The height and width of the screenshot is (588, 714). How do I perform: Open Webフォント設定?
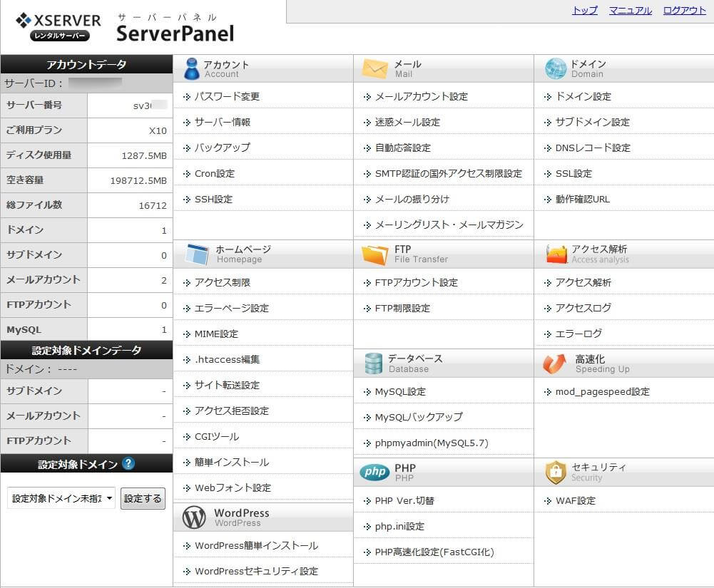tap(233, 488)
